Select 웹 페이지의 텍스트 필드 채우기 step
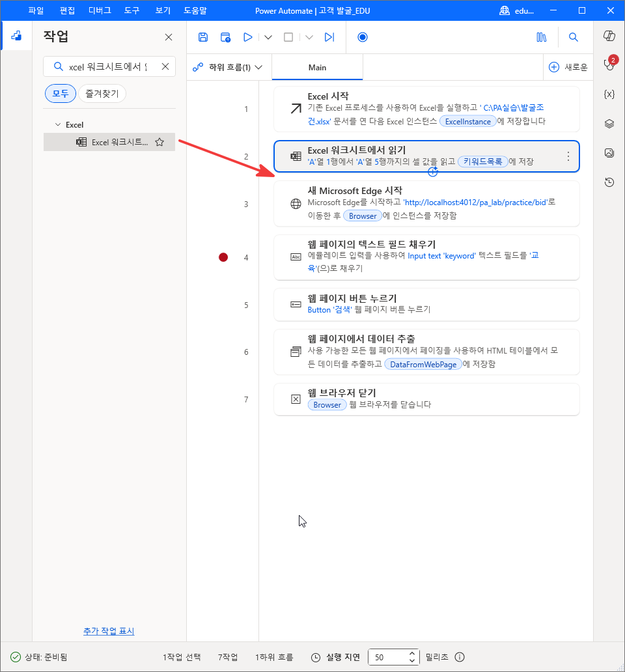Image resolution: width=625 pixels, height=672 pixels. pos(426,257)
